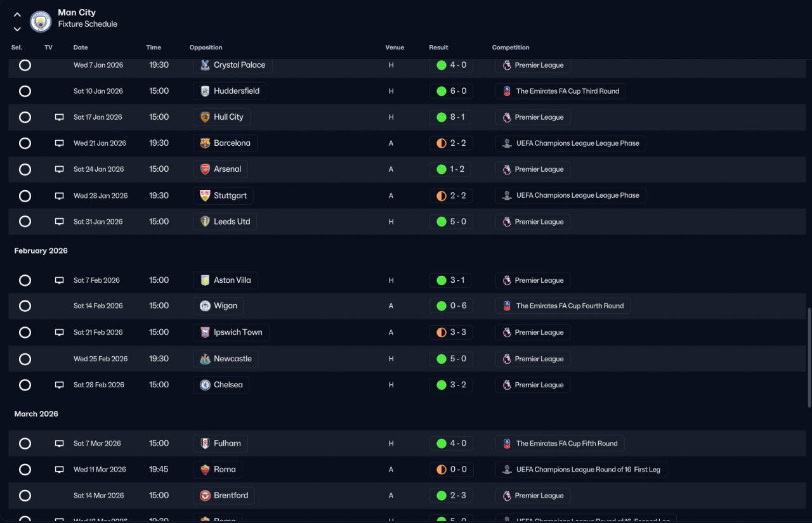The image size is (812, 523).
Task: Click the TV icon beside the Chelsea fixture
Action: click(60, 385)
